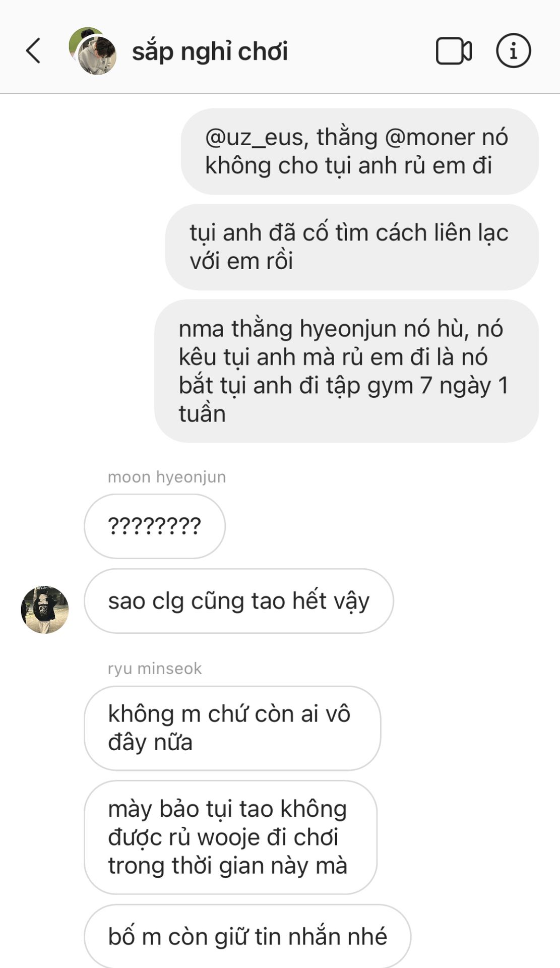This screenshot has width=560, height=968.
Task: Tap message 'bố m còn giữ tin nhắn nhé'
Action: pyautogui.click(x=247, y=936)
